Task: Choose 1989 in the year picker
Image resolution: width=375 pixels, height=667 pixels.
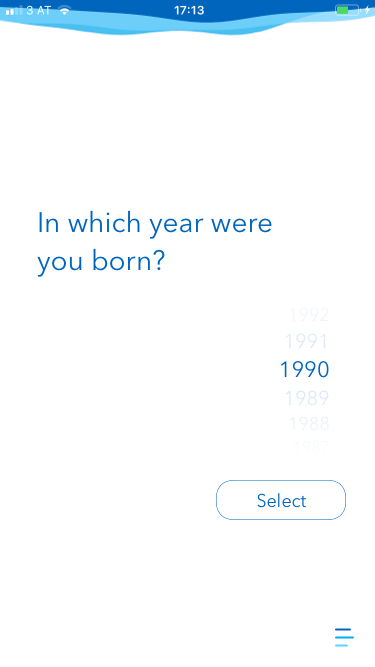Action: click(307, 398)
